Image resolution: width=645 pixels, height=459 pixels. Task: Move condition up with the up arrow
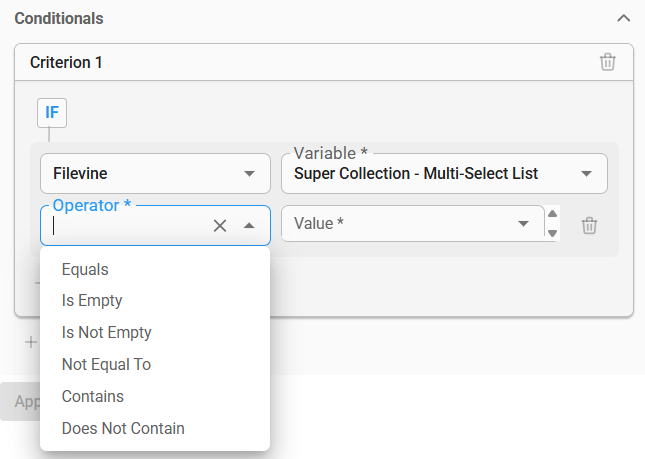click(x=552, y=213)
